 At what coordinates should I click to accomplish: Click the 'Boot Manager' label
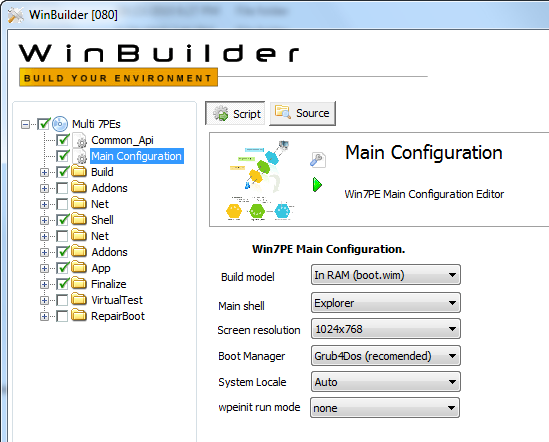point(251,356)
